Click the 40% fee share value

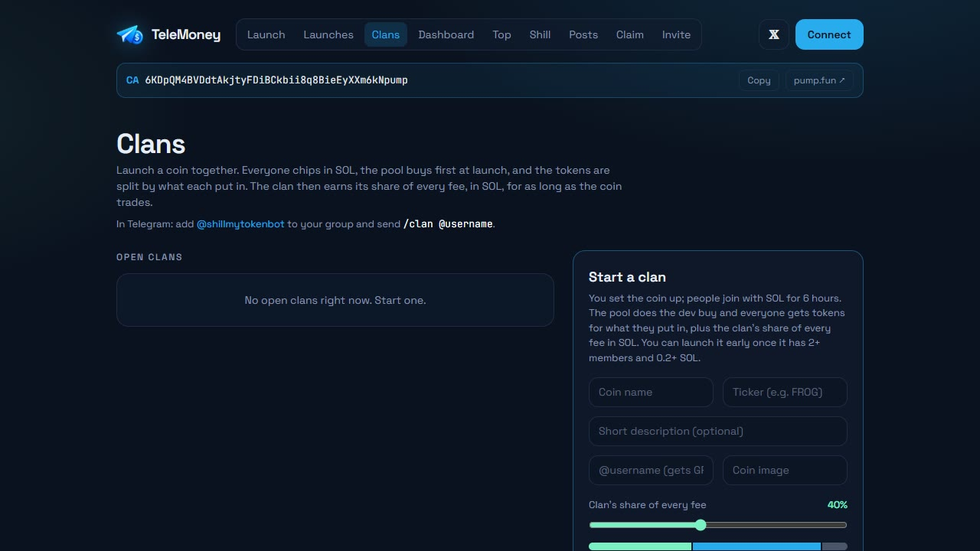click(837, 505)
